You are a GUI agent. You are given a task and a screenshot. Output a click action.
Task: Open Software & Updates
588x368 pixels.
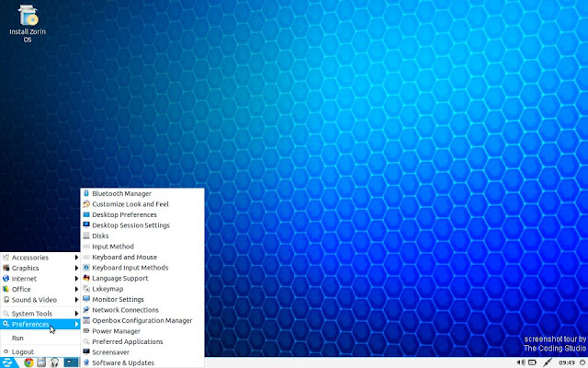(x=142, y=362)
